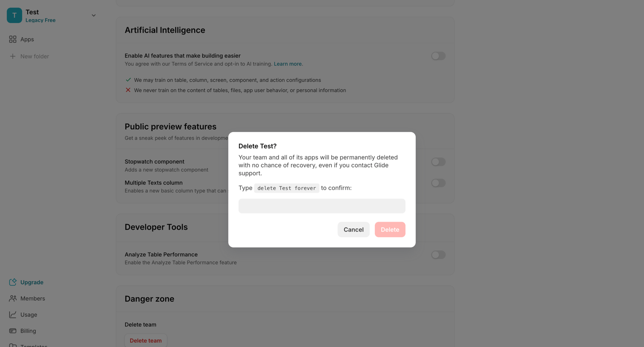This screenshot has width=644, height=347.
Task: Open the Learn more link
Action: (x=288, y=64)
